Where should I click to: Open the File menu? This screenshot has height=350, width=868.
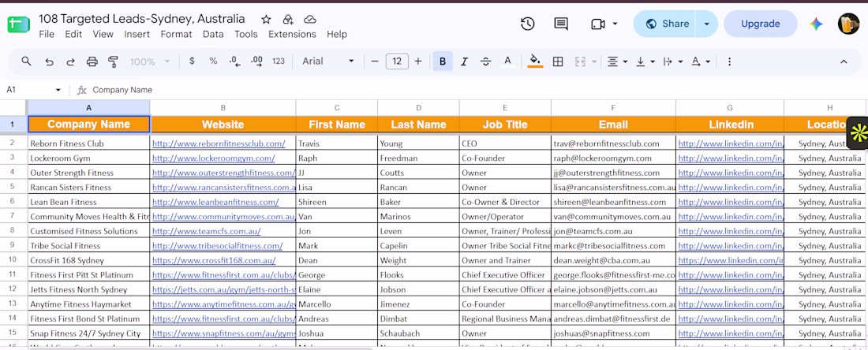[x=47, y=34]
